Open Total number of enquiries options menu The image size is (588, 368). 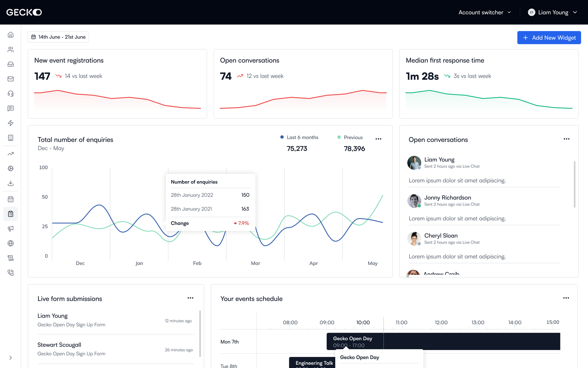point(379,139)
